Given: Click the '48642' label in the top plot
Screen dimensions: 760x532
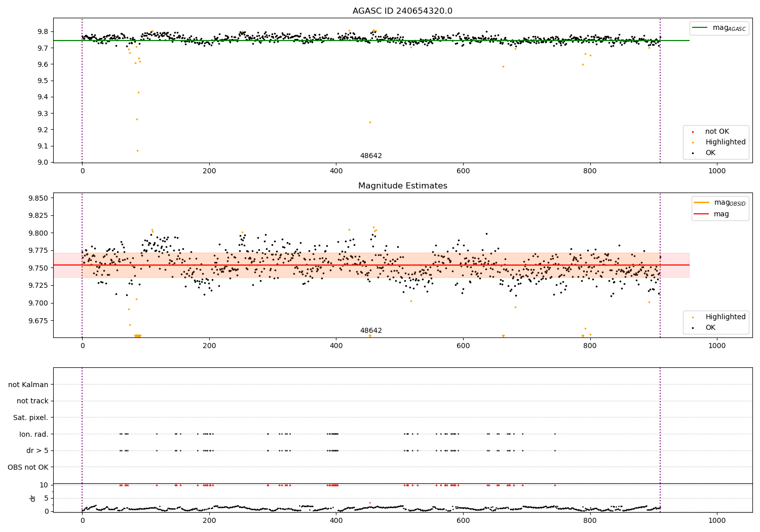Looking at the screenshot, I should click(x=371, y=156).
